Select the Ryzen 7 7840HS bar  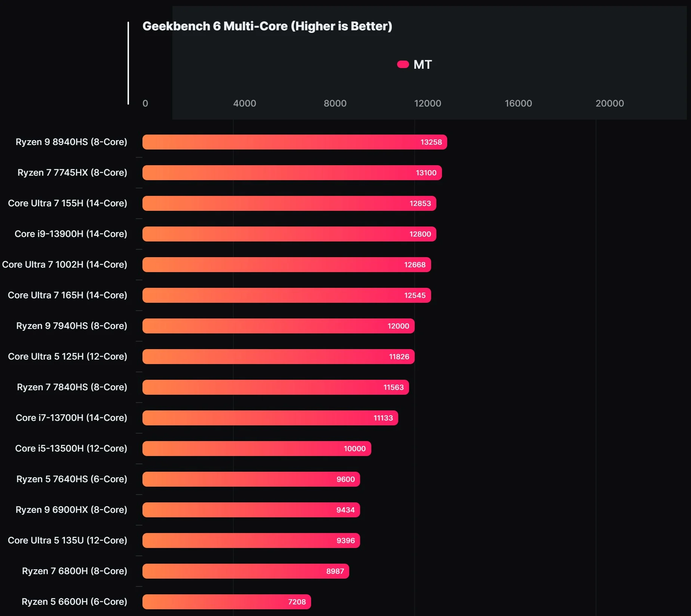(x=276, y=387)
